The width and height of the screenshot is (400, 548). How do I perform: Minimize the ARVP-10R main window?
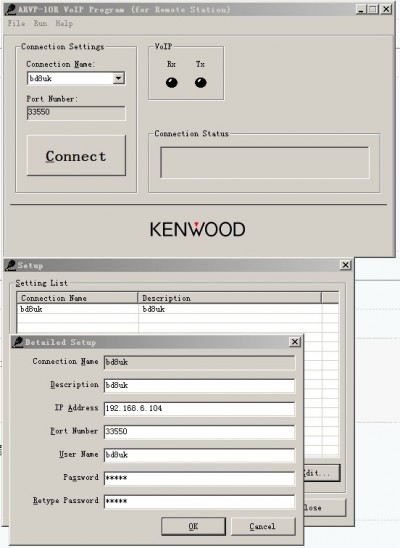tap(361, 9)
